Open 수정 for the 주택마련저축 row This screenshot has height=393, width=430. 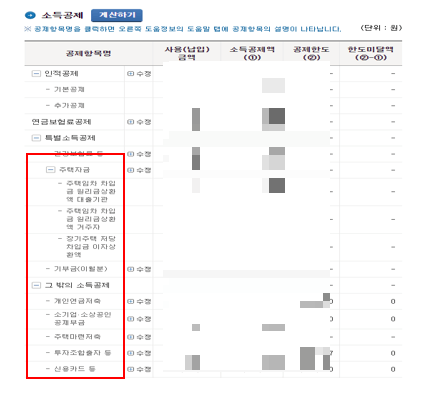click(x=139, y=337)
